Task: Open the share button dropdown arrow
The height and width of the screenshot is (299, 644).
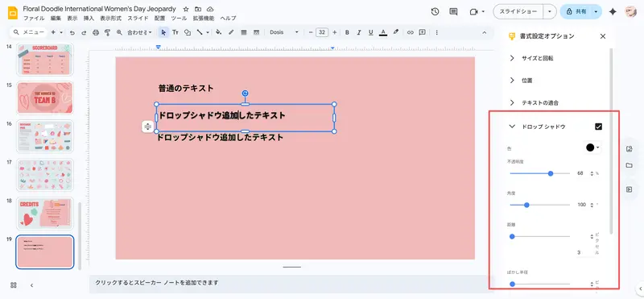Action: [x=596, y=12]
